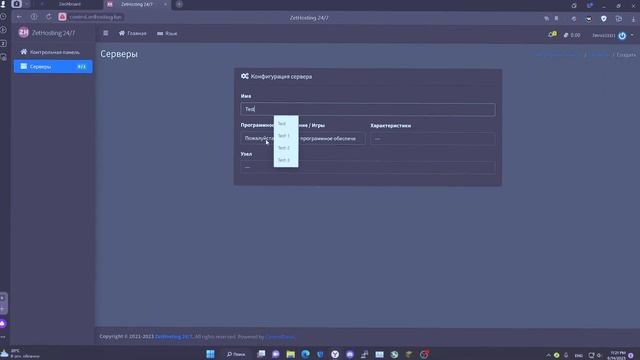Click the red lock site-security icon
Image resolution: width=640 pixels, height=360 pixels.
tap(62, 17)
